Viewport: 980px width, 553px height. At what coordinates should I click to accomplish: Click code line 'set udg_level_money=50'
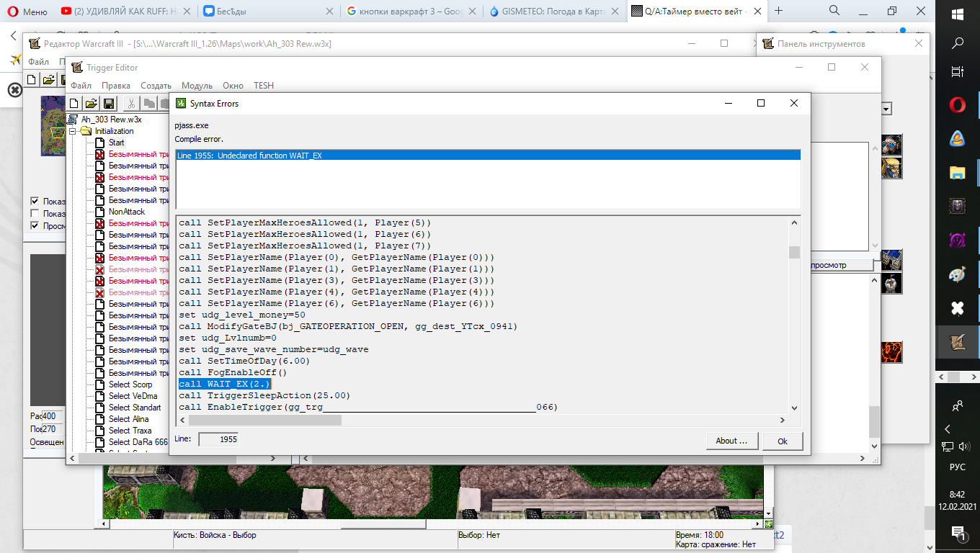pos(242,315)
